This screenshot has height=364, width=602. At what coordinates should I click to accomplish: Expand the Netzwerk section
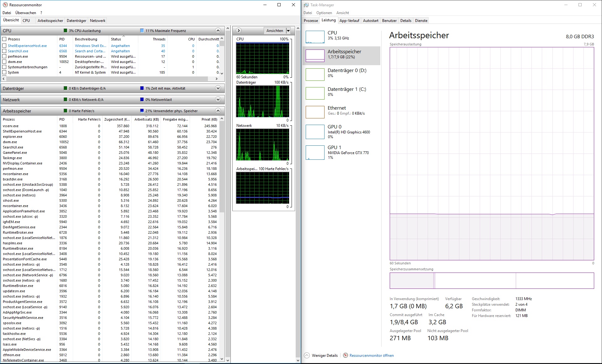[x=218, y=100]
